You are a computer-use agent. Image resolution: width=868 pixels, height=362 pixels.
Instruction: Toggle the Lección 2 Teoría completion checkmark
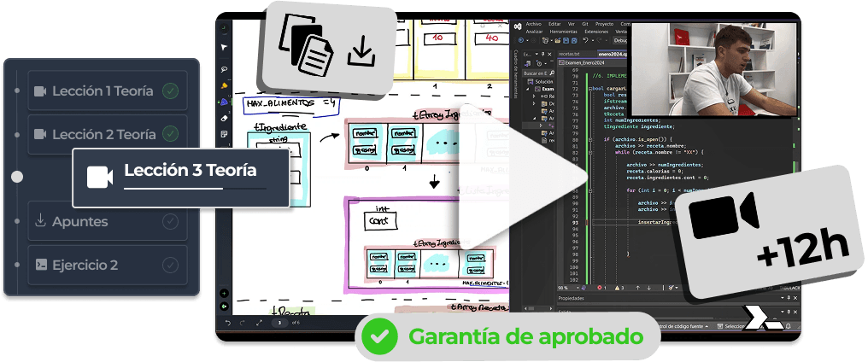(171, 134)
